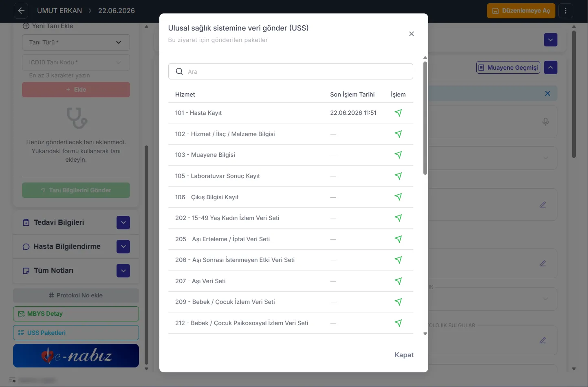The image size is (588, 387).
Task: Send the 206 - Aşı Sonrası İstenmeyen Etki package
Action: [398, 260]
